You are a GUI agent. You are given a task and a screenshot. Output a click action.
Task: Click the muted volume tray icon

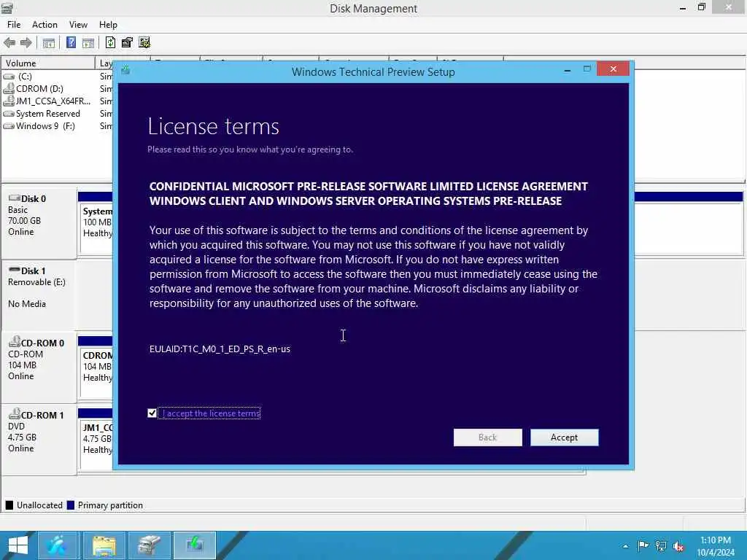pyautogui.click(x=678, y=545)
